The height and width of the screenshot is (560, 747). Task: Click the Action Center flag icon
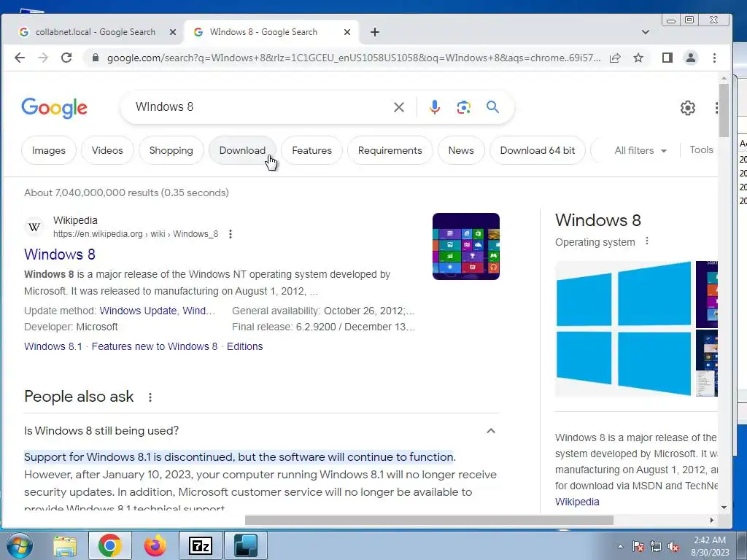[x=638, y=546]
